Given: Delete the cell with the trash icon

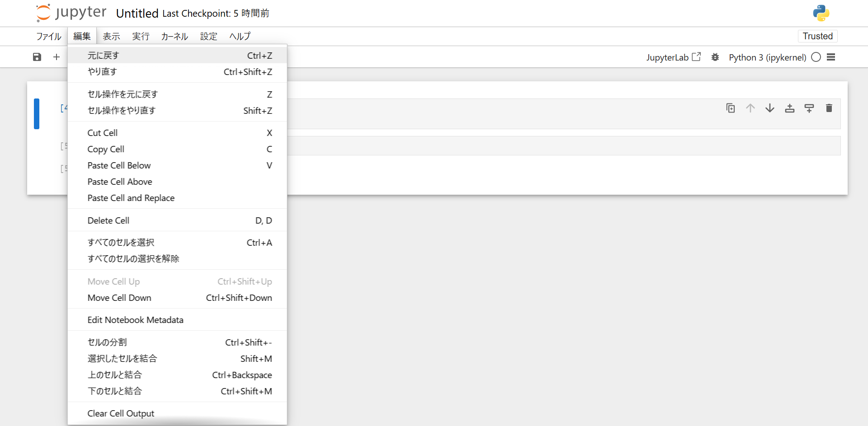Looking at the screenshot, I should tap(829, 108).
